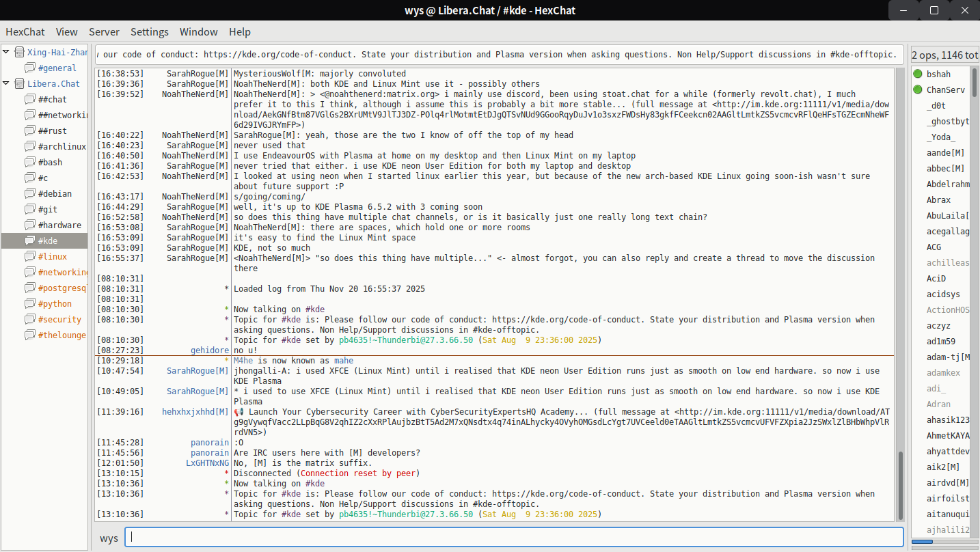Click the Xing-Hai-Zhan server icon

[x=19, y=53]
